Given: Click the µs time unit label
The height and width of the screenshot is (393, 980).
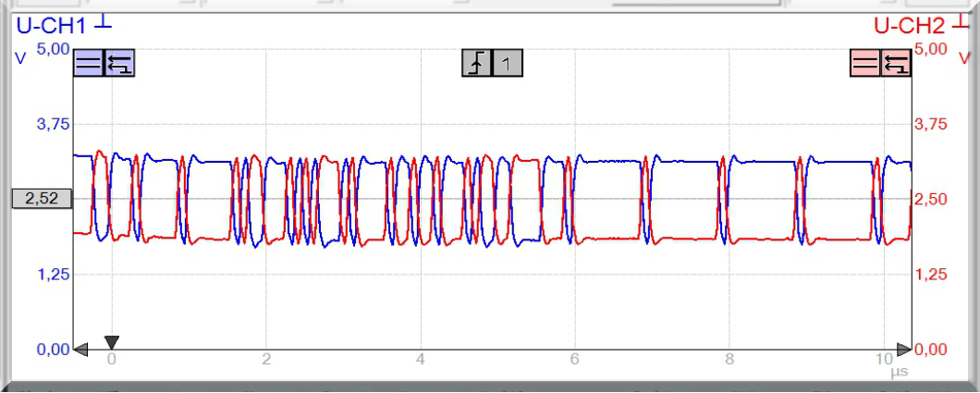Looking at the screenshot, I should [899, 372].
